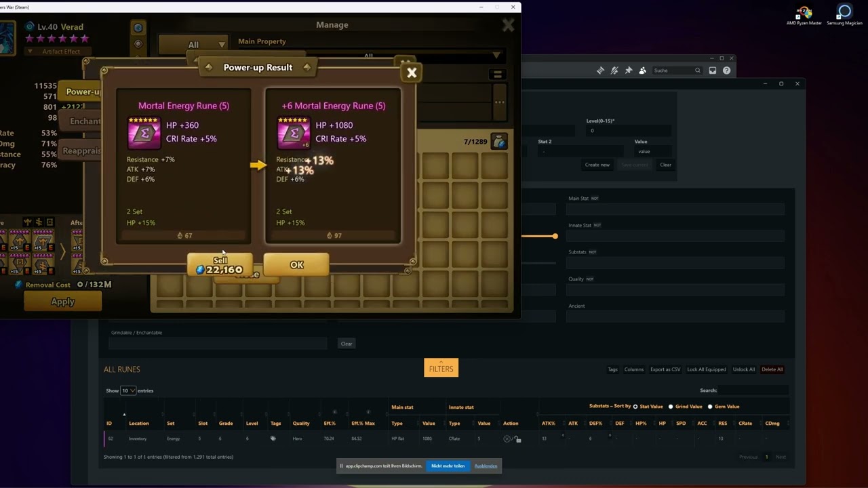
Task: Select the Stat Value radio button
Action: tap(635, 407)
